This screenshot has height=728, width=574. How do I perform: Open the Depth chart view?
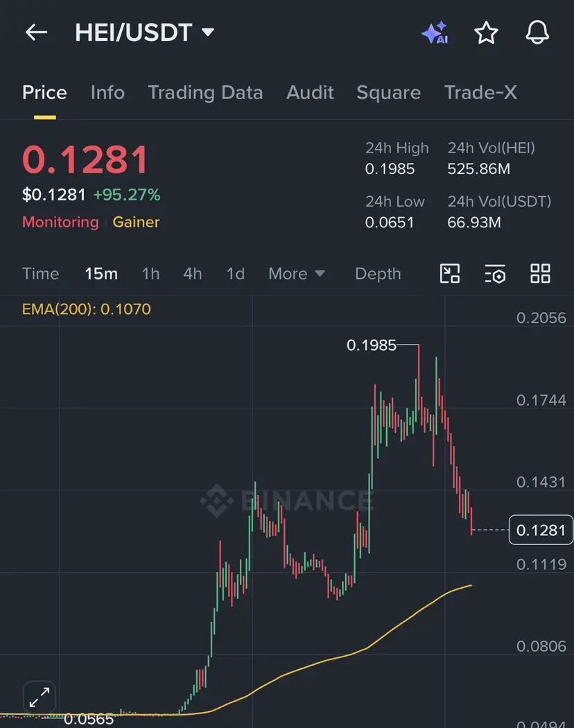pos(378,273)
